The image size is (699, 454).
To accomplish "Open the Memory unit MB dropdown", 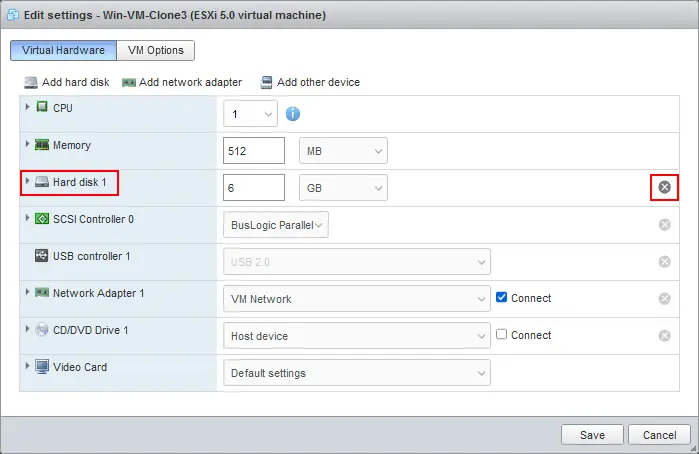I will (x=343, y=151).
